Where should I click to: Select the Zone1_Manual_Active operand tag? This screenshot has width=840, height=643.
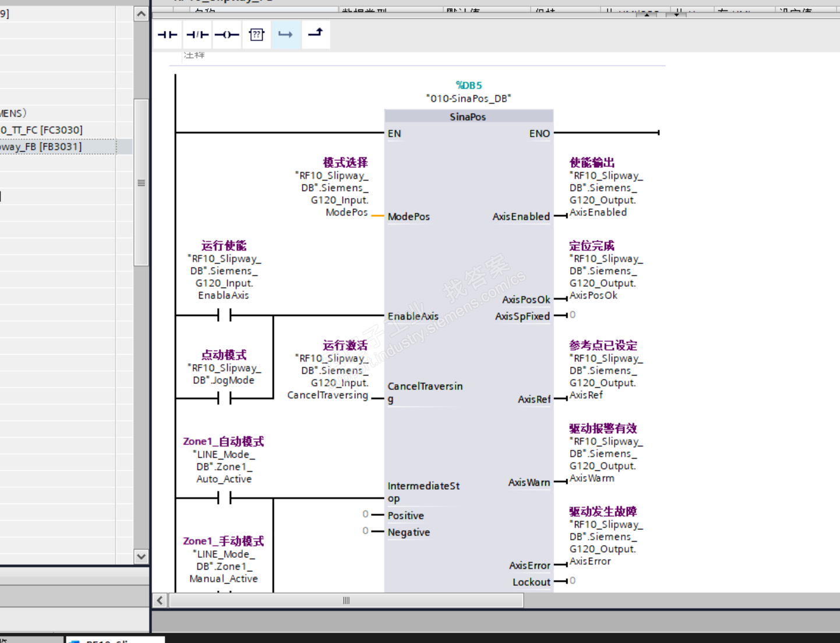pyautogui.click(x=224, y=567)
